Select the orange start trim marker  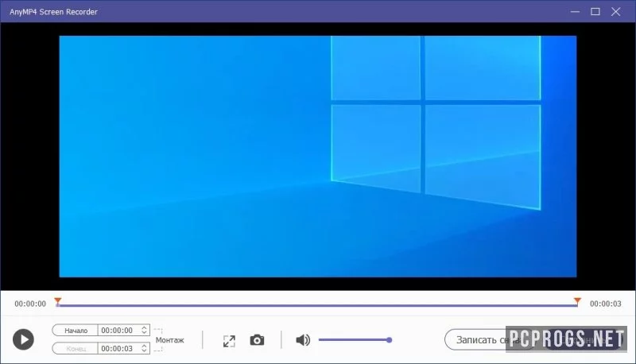click(57, 301)
